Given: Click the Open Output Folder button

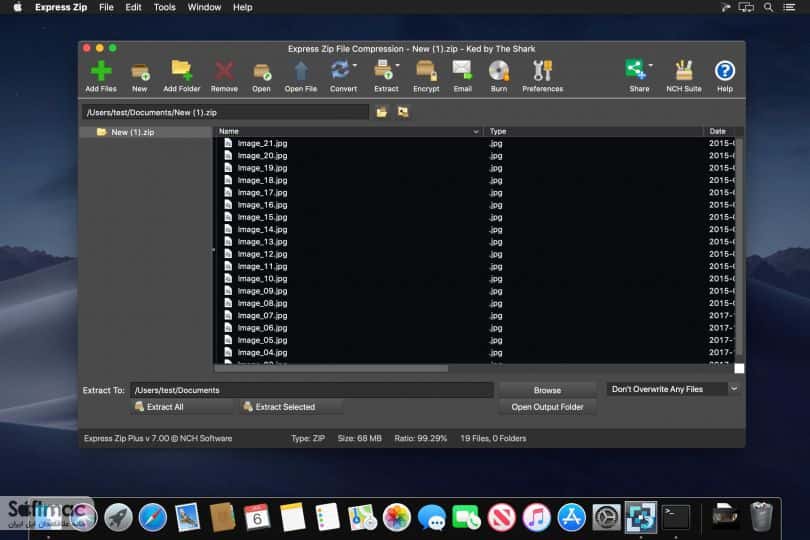Looking at the screenshot, I should pyautogui.click(x=548, y=407).
